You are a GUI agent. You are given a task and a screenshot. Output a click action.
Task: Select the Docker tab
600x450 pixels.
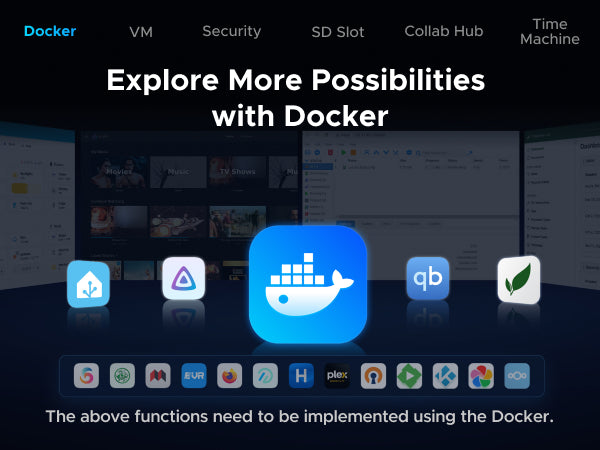point(50,31)
